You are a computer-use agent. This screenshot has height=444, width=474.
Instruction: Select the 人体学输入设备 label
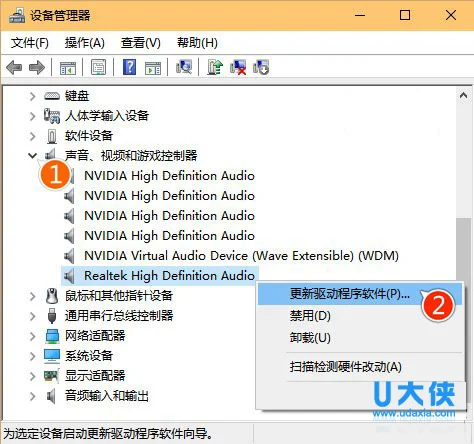pos(107,116)
